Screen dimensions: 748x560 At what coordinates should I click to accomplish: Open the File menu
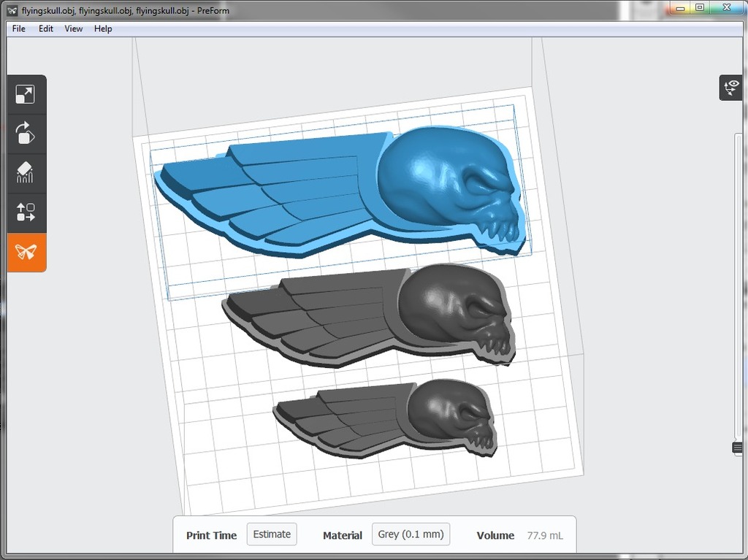coord(18,28)
